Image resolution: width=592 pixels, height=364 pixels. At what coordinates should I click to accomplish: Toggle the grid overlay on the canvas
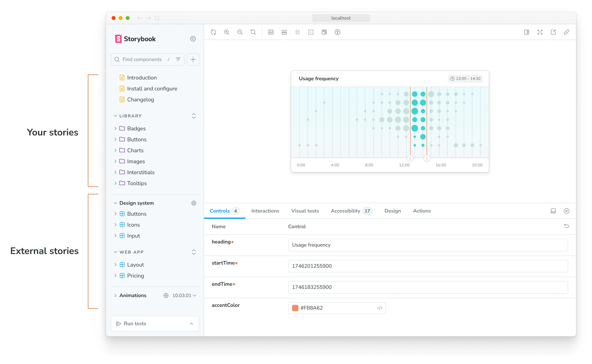[x=298, y=32]
